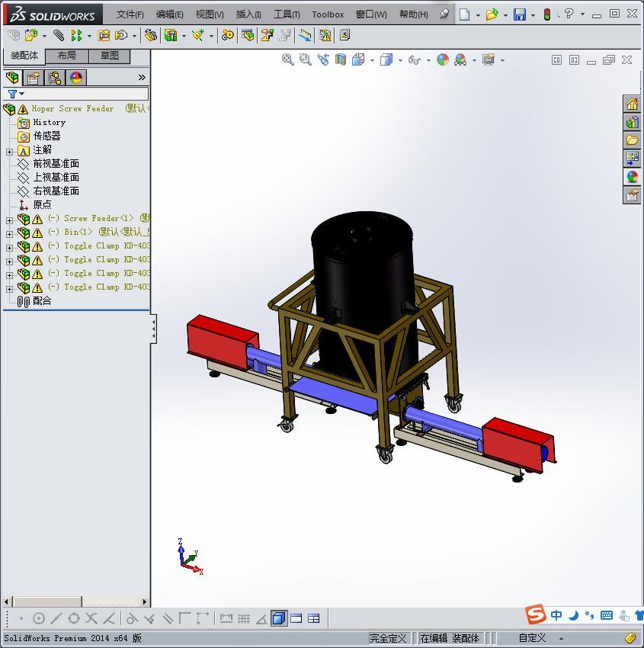Image resolution: width=644 pixels, height=648 pixels.
Task: Click the Hide/Show Items glasses icon
Action: (x=414, y=60)
